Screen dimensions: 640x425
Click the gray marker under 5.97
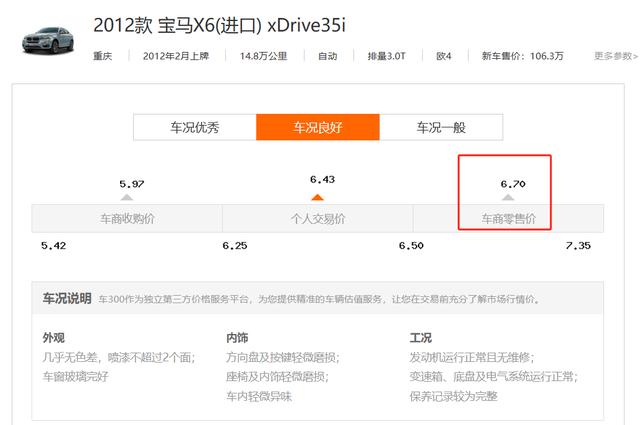[x=127, y=197]
